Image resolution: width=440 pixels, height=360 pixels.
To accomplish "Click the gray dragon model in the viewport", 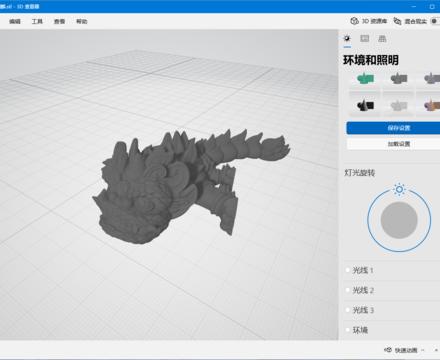I will (x=167, y=187).
